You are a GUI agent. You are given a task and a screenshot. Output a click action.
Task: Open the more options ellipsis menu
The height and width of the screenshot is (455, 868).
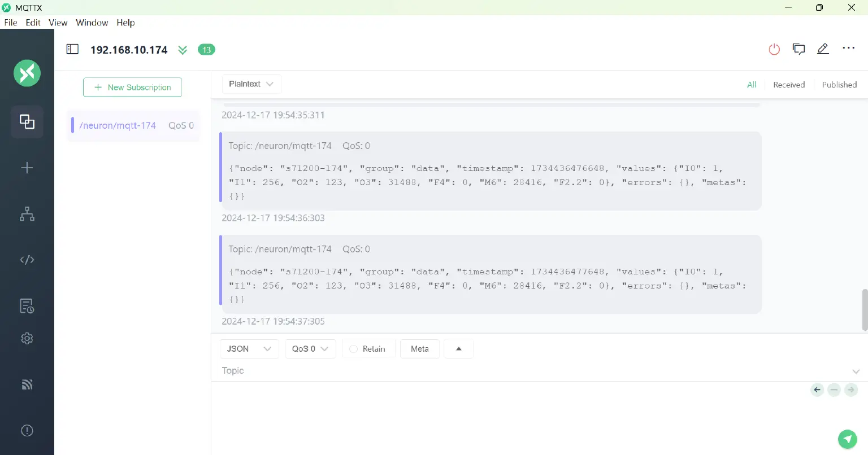click(x=848, y=49)
